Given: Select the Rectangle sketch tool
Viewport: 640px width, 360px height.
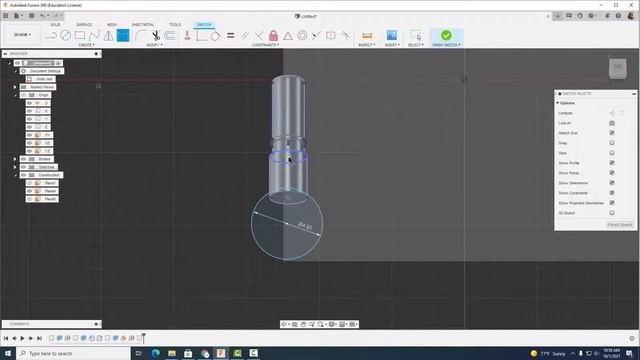Looking at the screenshot, I should [80, 36].
